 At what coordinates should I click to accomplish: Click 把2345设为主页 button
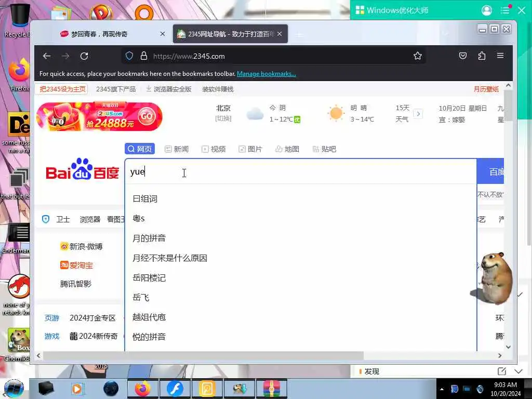point(62,89)
